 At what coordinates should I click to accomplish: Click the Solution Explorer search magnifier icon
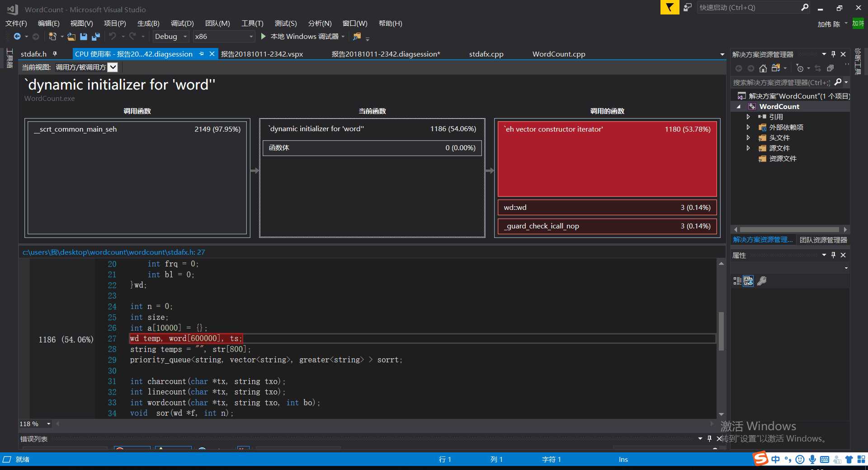[838, 82]
